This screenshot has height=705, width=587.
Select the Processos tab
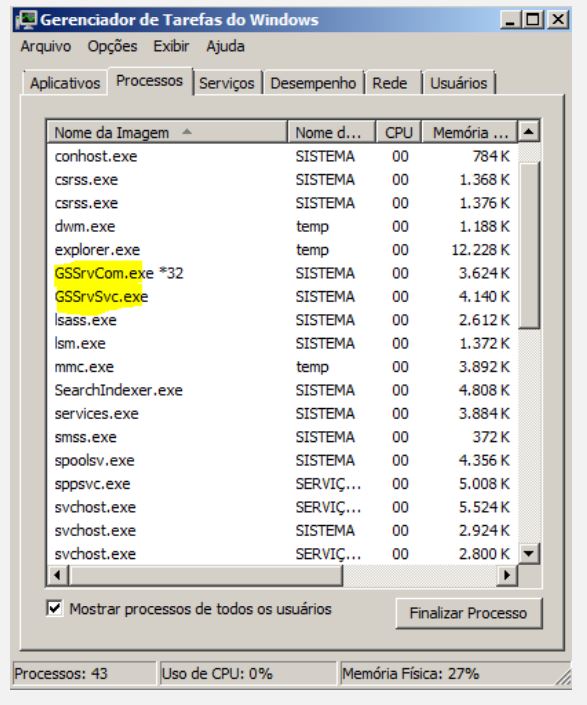coord(150,81)
